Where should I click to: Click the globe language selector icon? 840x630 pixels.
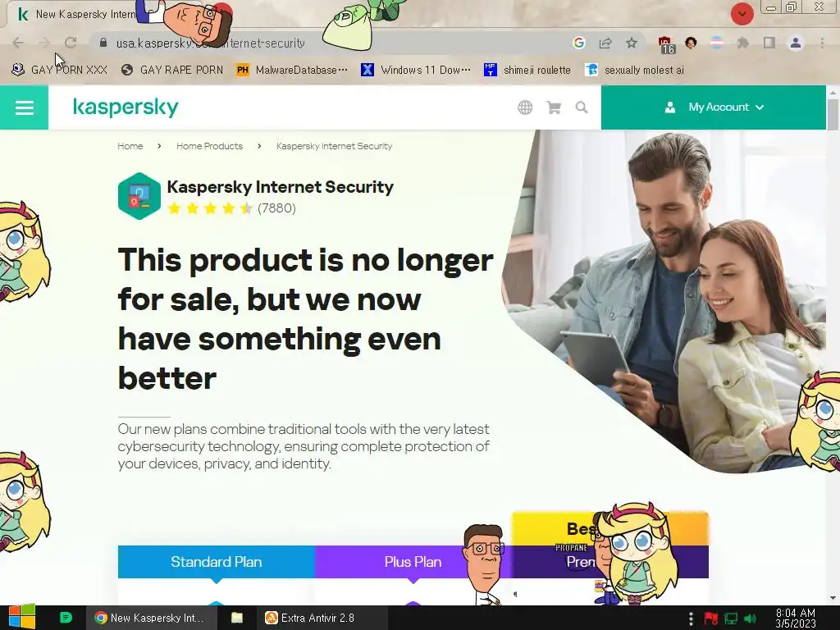coord(525,107)
